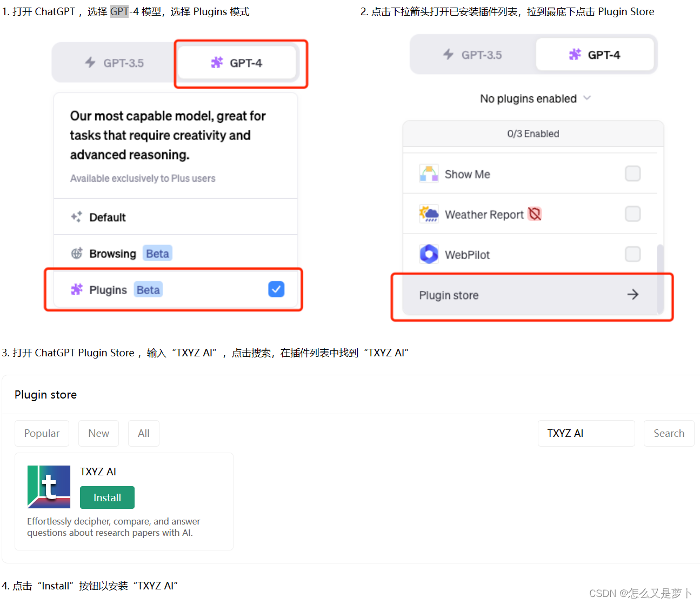Screen dimensions: 700x604
Task: Switch to GPT-3.5 in right model switcher
Action: point(472,55)
